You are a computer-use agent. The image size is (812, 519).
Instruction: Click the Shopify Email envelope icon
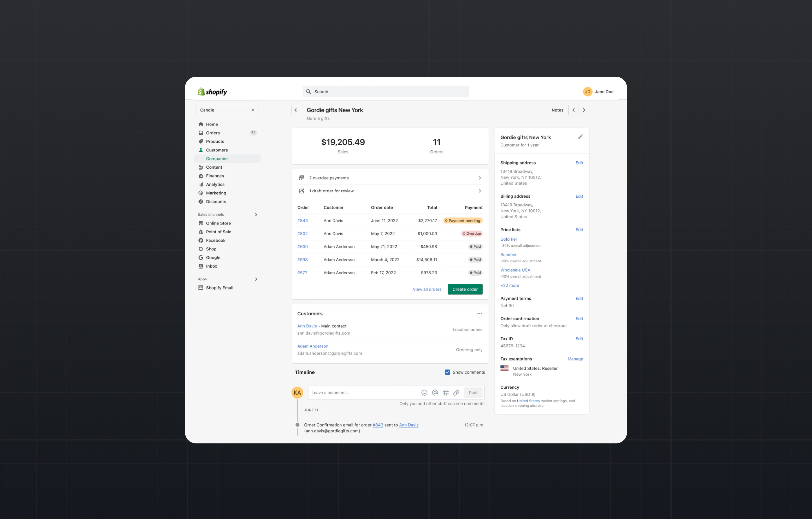(201, 288)
